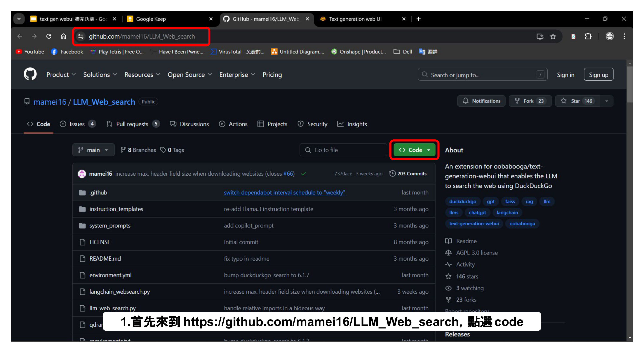
Task: Click the oobabooga topic tag
Action: [x=522, y=223]
